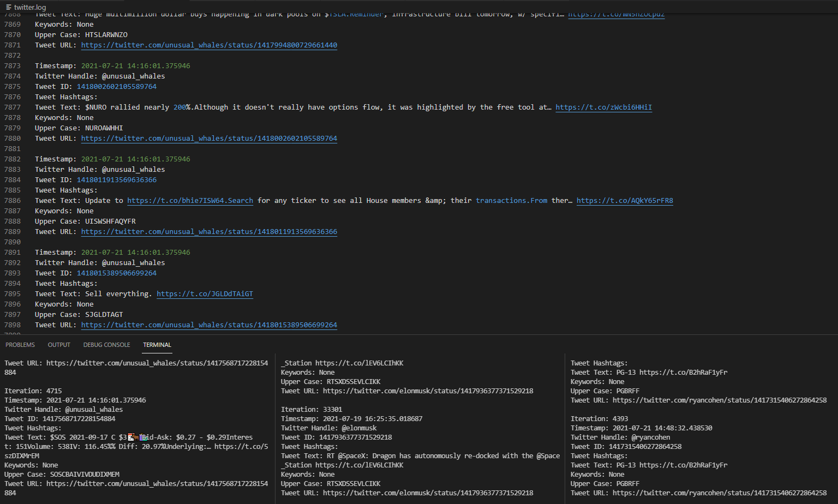Follow tweet URL ending 1417994800729661440

[x=209, y=45]
